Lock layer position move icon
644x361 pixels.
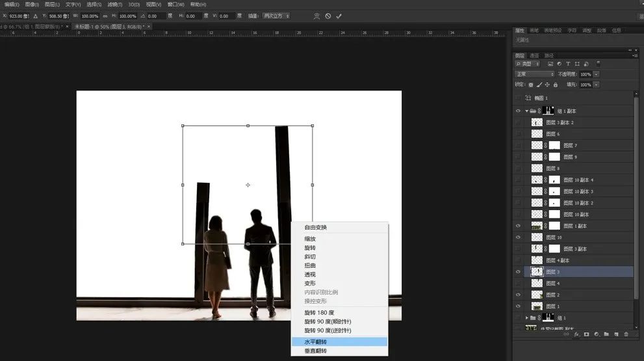[x=547, y=85]
